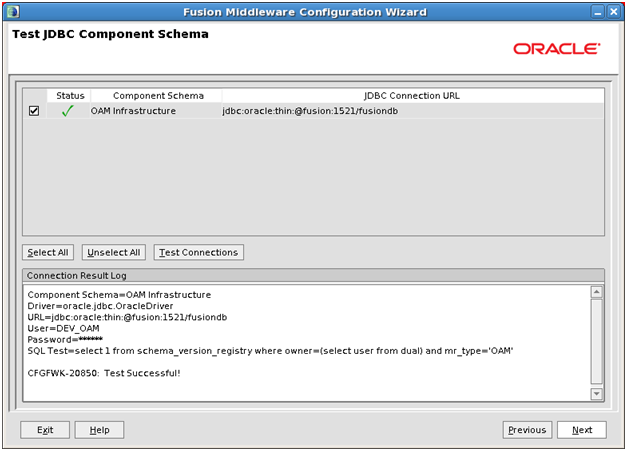The width and height of the screenshot is (627, 451).
Task: Open the Help button
Action: (x=99, y=430)
